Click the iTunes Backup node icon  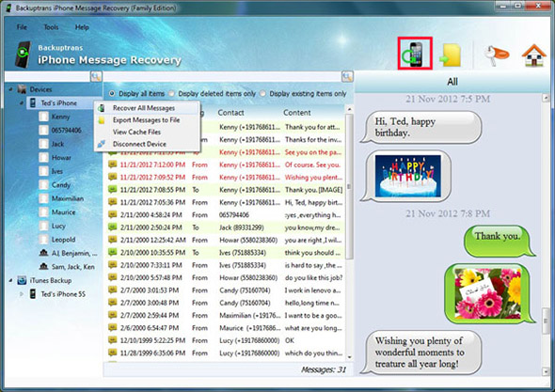pyautogui.click(x=22, y=280)
